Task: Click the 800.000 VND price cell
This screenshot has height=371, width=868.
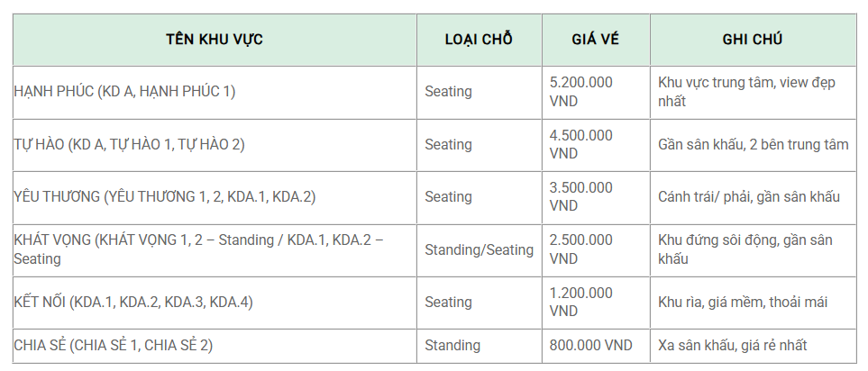Action: pyautogui.click(x=596, y=346)
